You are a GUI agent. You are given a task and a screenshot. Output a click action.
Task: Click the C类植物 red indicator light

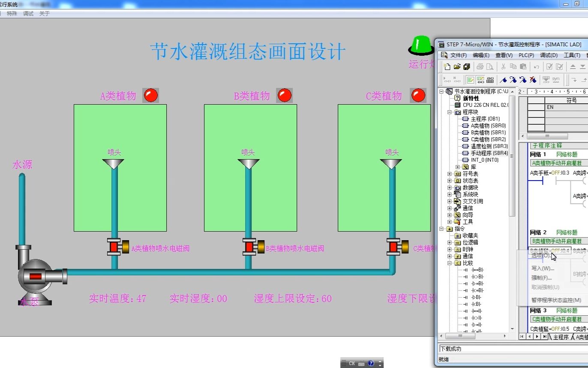[418, 95]
